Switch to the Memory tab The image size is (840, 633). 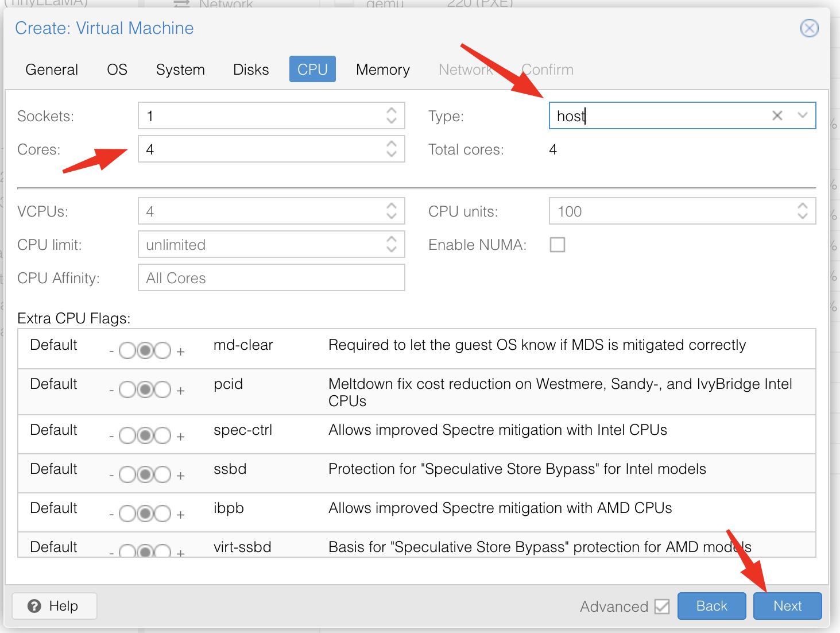coord(382,70)
